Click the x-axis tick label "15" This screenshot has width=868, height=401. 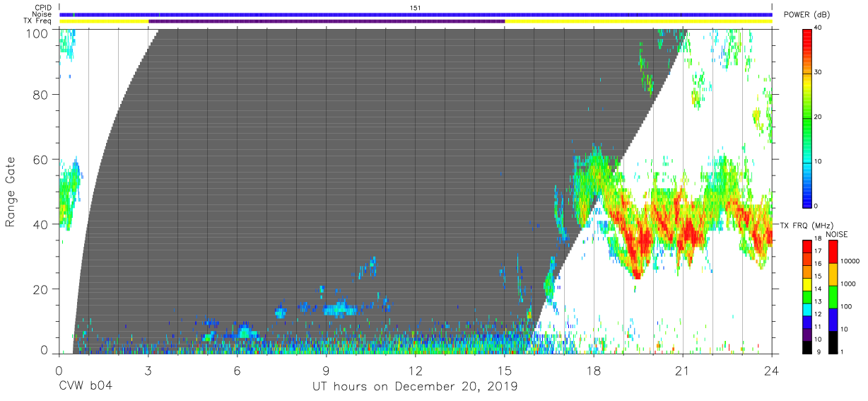[505, 370]
